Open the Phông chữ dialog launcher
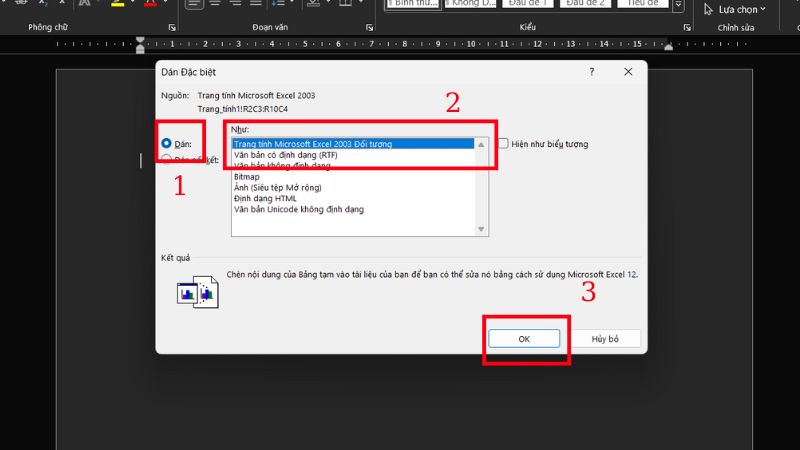Viewport: 800px width, 450px height. pos(172,28)
